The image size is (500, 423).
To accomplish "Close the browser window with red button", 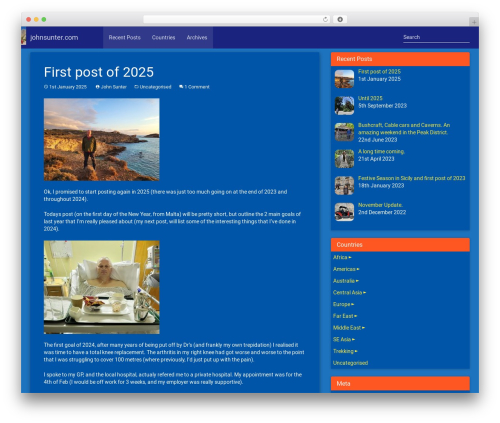I will click(x=29, y=19).
